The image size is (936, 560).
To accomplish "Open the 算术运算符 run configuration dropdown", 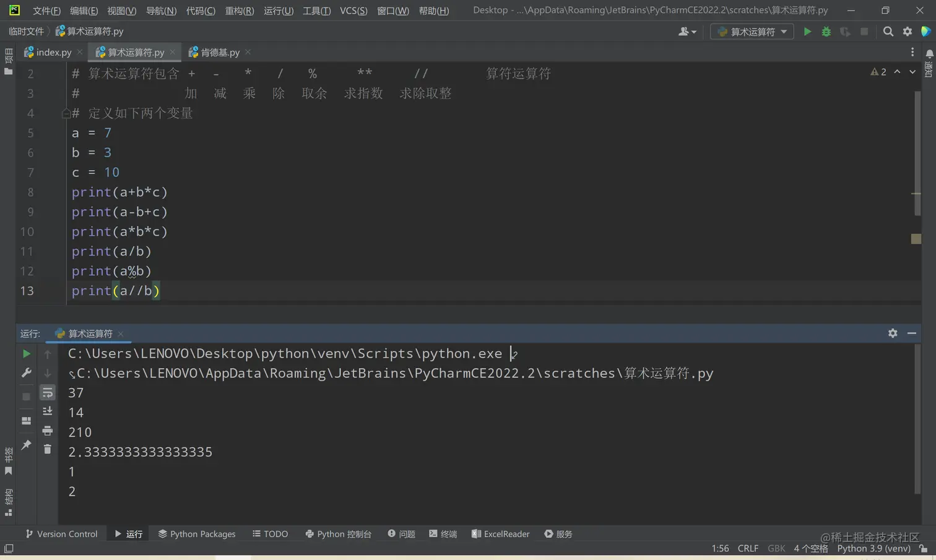I will pos(752,32).
